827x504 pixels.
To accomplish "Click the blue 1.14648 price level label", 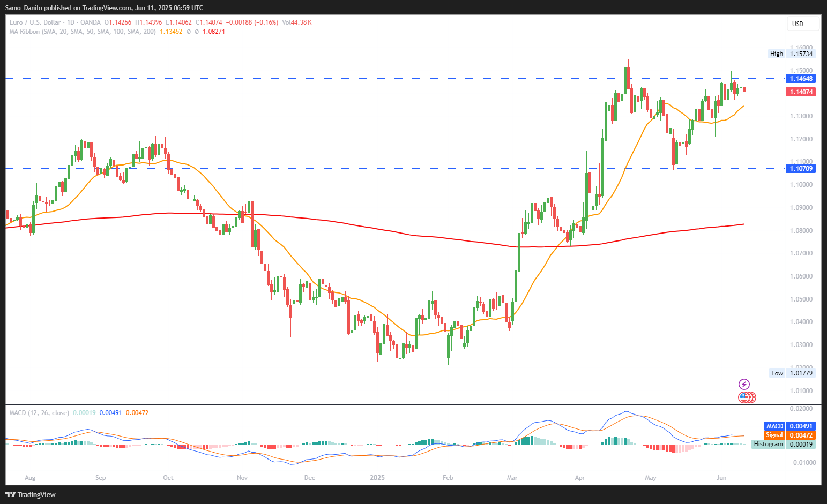I will [x=801, y=79].
